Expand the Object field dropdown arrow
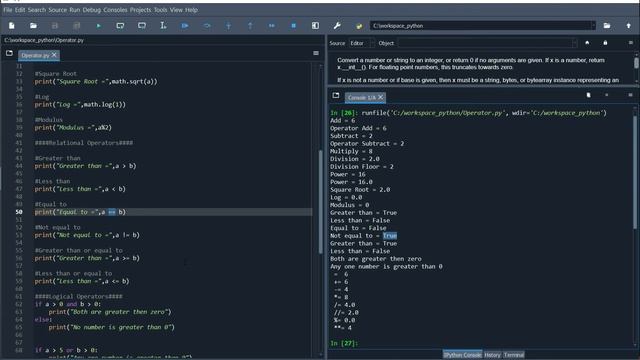This screenshot has width=640, height=360. click(575, 43)
